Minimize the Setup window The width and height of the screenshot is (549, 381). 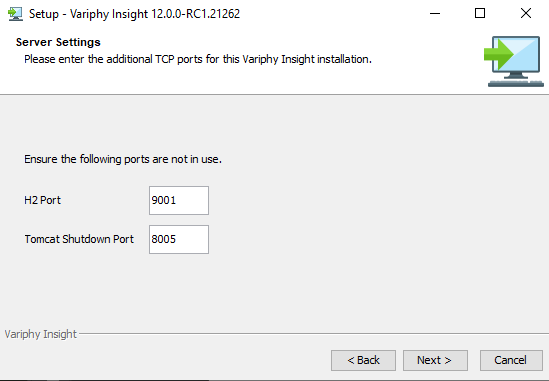pos(435,14)
